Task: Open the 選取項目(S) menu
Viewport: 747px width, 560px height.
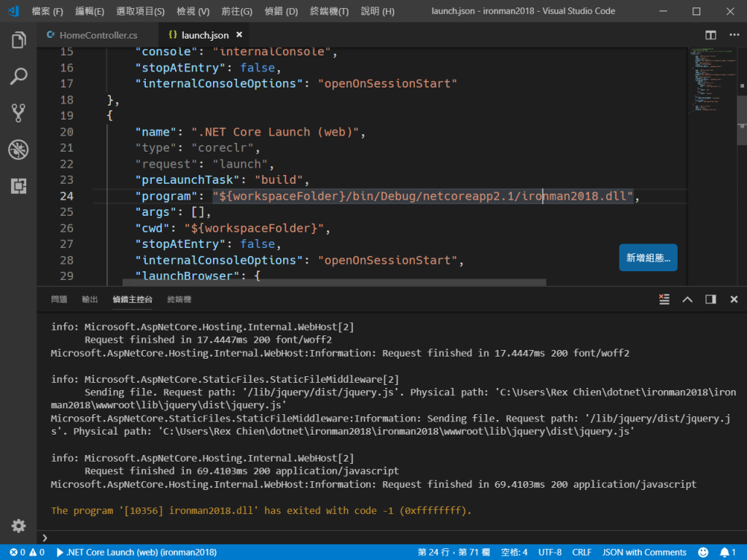Action: pos(140,11)
